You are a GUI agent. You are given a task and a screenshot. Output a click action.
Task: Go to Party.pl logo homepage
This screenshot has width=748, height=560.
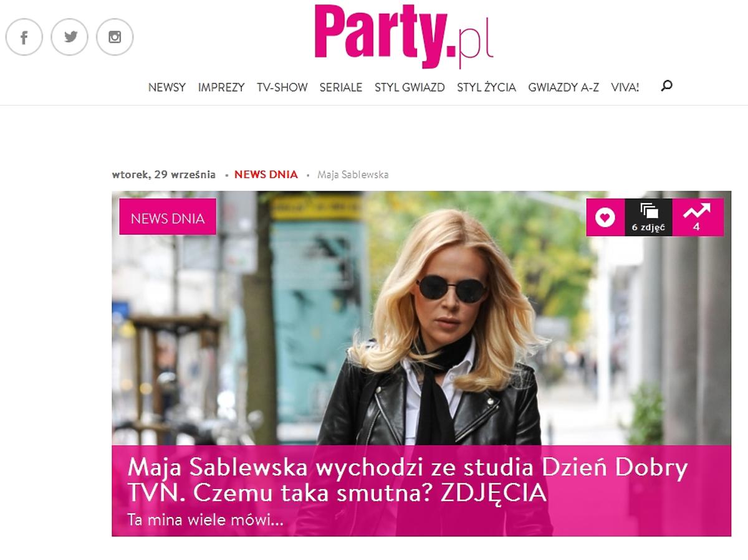tap(403, 36)
